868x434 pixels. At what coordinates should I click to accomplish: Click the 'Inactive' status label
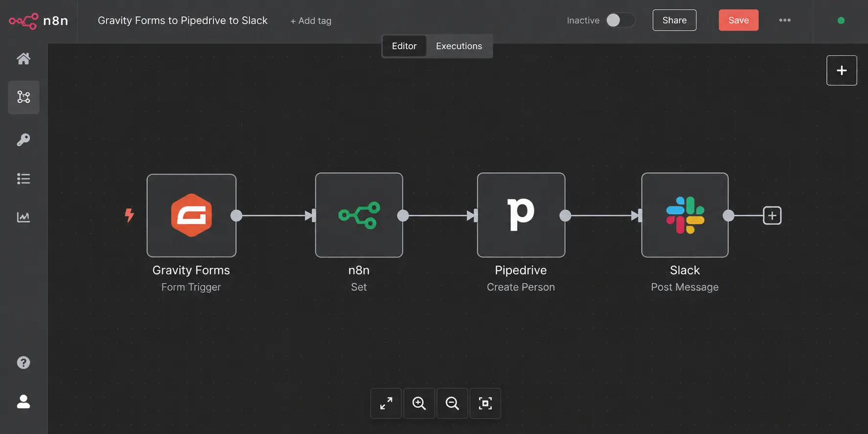point(583,20)
